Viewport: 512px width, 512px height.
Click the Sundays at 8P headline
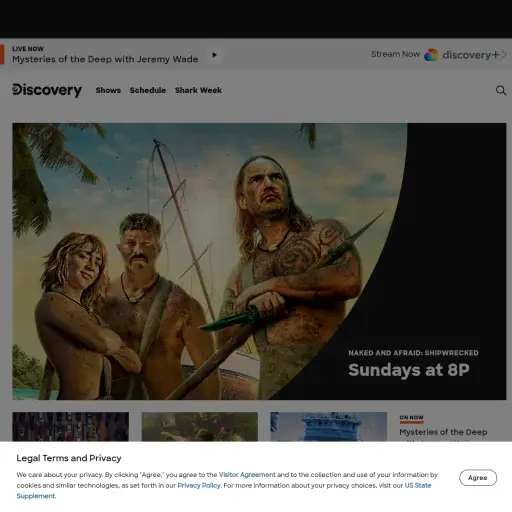(409, 370)
